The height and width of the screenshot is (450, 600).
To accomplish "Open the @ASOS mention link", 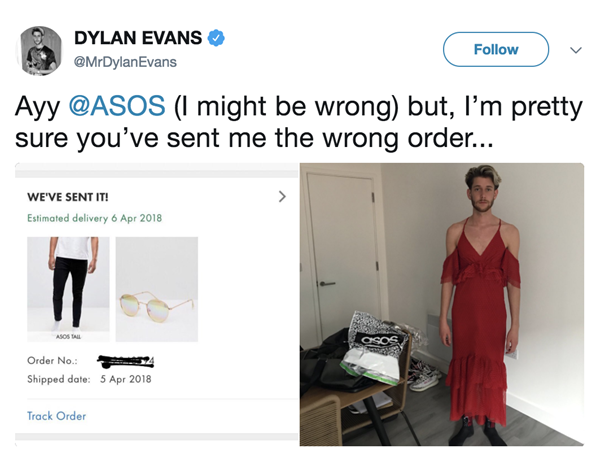I will (x=117, y=106).
